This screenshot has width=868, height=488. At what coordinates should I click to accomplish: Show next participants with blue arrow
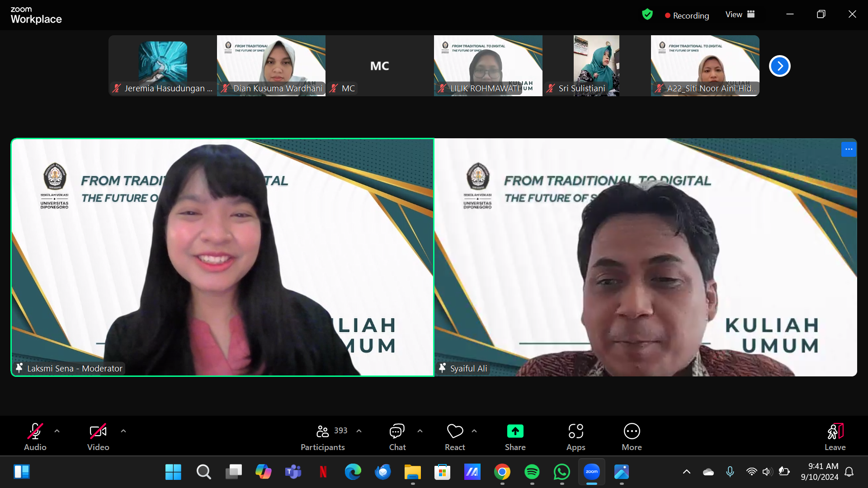pos(779,66)
